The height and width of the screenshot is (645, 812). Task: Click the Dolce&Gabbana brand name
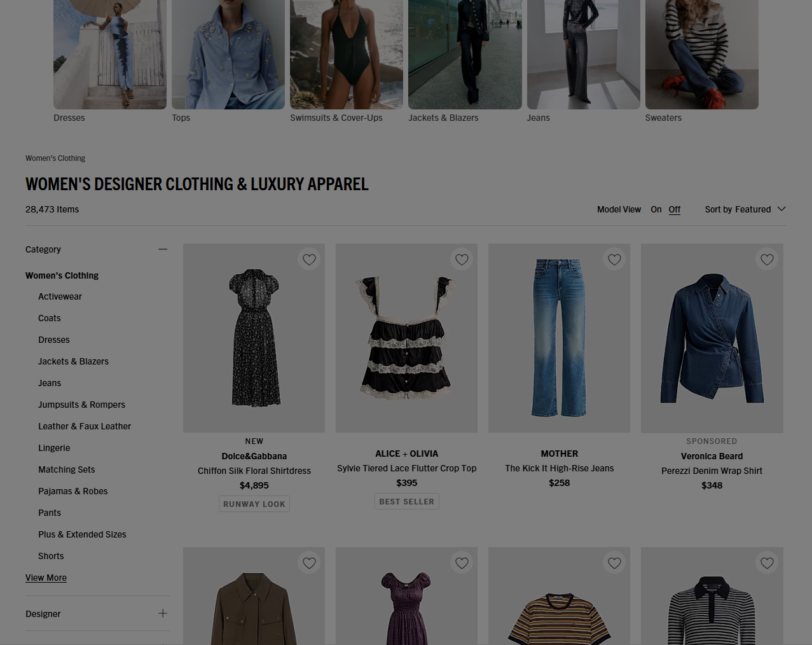(x=254, y=456)
